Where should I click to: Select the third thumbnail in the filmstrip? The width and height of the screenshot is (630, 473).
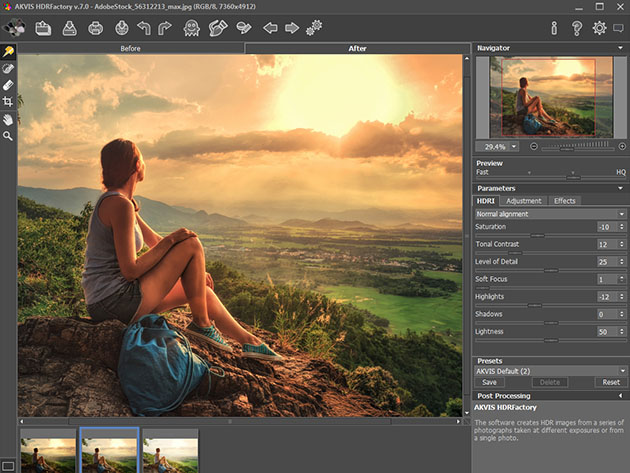click(170, 450)
